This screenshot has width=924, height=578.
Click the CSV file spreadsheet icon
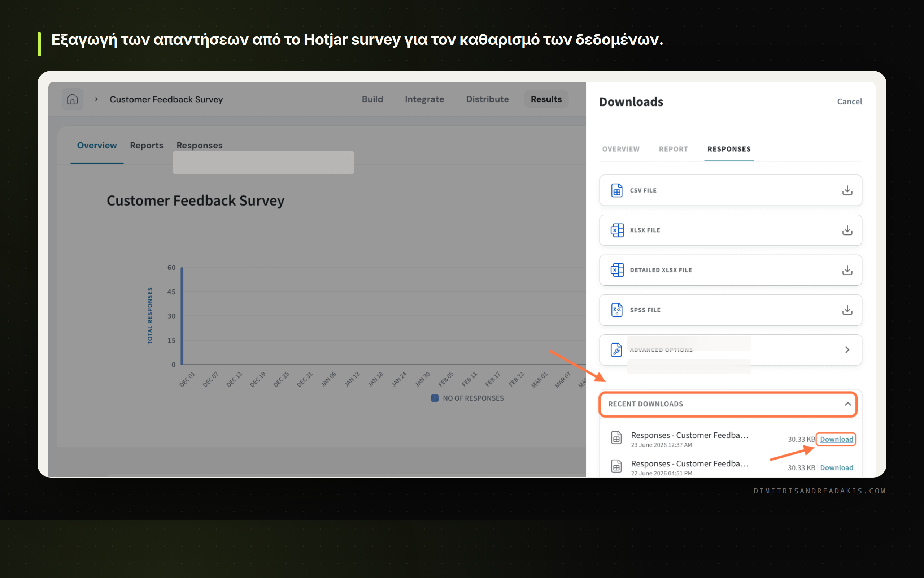pyautogui.click(x=616, y=190)
